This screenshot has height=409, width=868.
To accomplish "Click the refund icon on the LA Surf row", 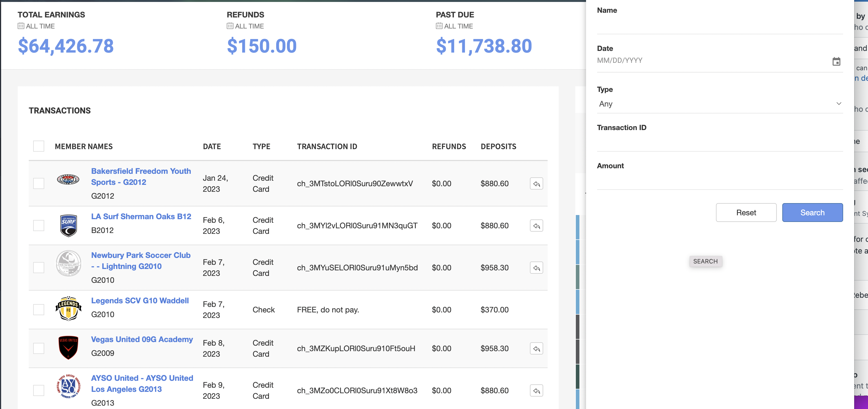I will (x=536, y=226).
